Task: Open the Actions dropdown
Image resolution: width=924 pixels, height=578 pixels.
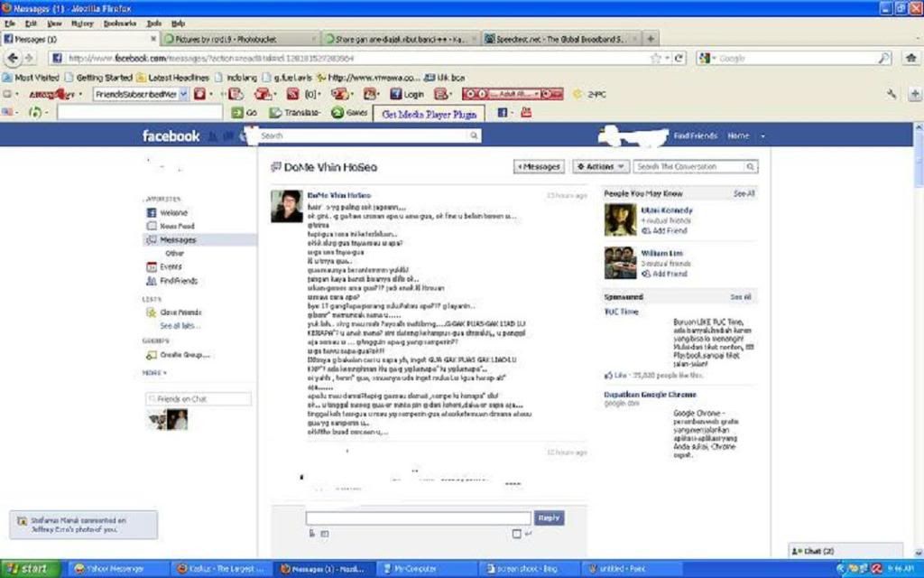Action: click(600, 167)
